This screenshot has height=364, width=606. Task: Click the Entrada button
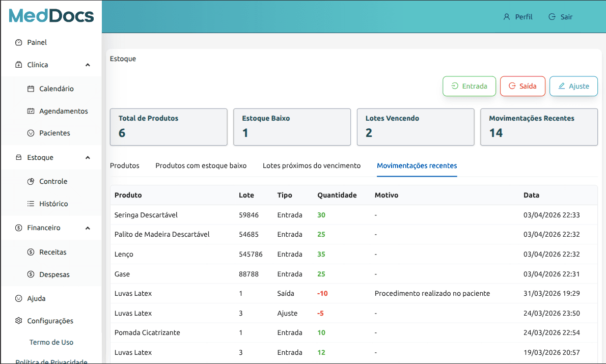click(x=469, y=86)
